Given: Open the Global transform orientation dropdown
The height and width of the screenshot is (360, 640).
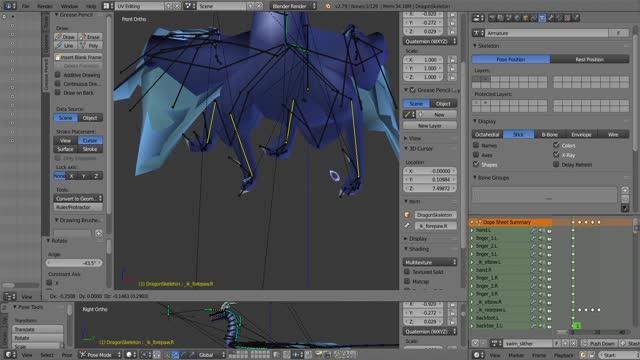Looking at the screenshot, I should [x=211, y=355].
